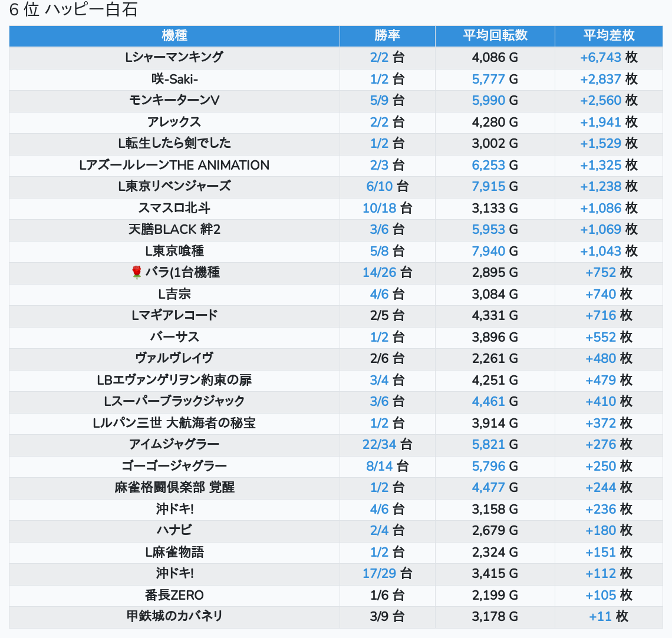Select the L吉宗 machine name
672x638 pixels.
pyautogui.click(x=174, y=294)
